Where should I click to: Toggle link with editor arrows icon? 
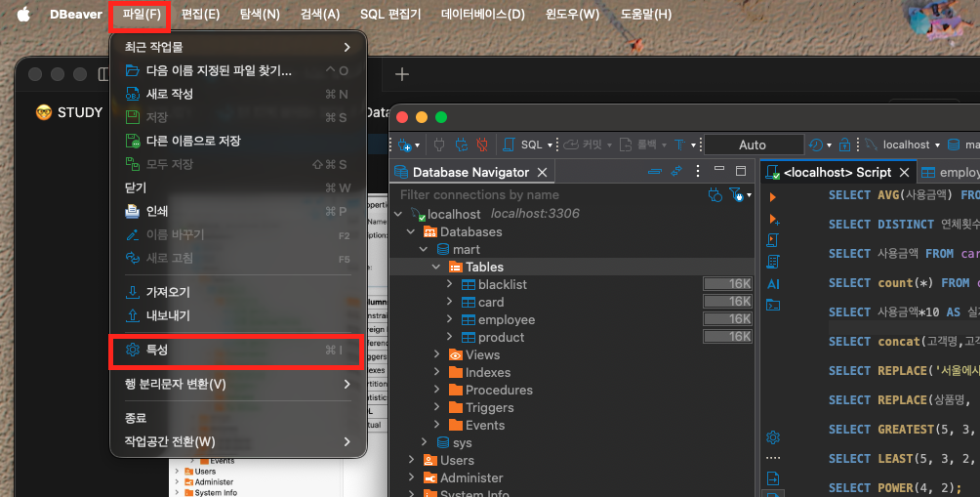pyautogui.click(x=676, y=171)
